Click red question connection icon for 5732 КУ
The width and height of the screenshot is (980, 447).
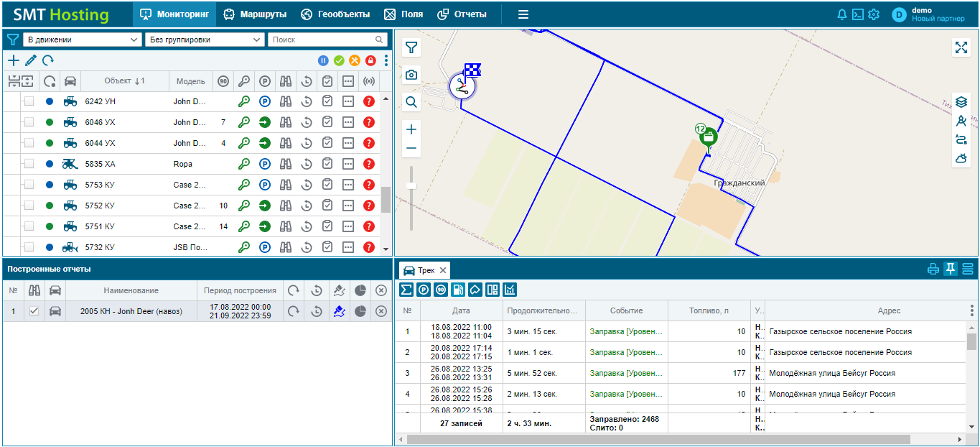[x=369, y=247]
